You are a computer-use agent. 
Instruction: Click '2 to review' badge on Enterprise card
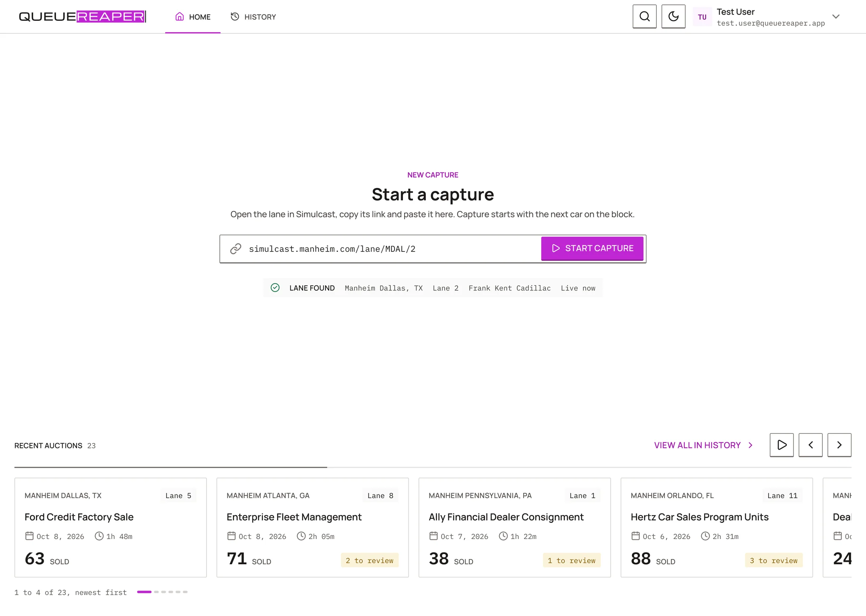coord(370,560)
